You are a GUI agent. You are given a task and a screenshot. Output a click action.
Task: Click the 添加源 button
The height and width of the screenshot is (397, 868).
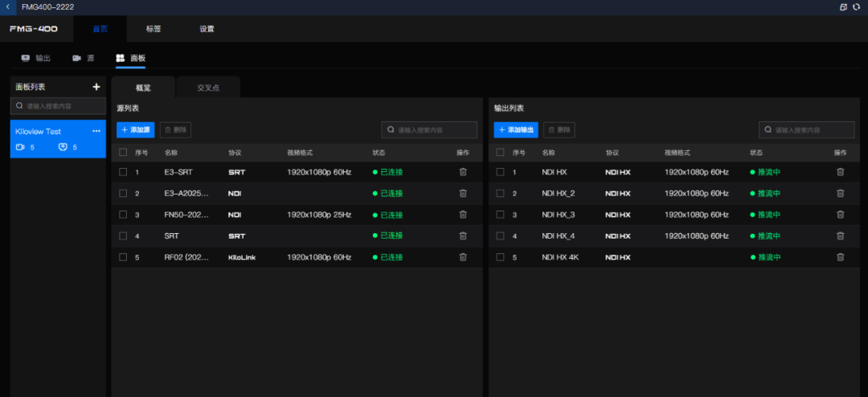[135, 129]
